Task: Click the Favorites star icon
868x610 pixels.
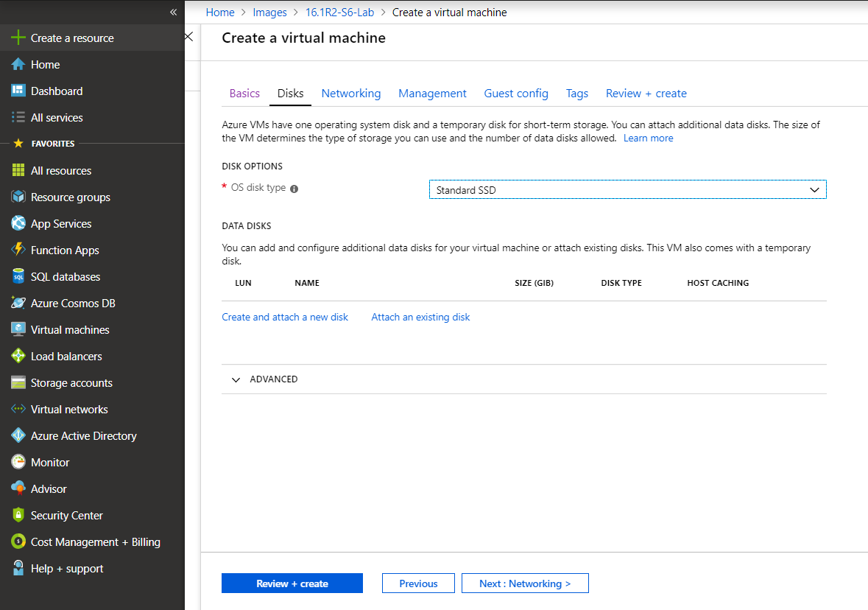Action: [18, 144]
